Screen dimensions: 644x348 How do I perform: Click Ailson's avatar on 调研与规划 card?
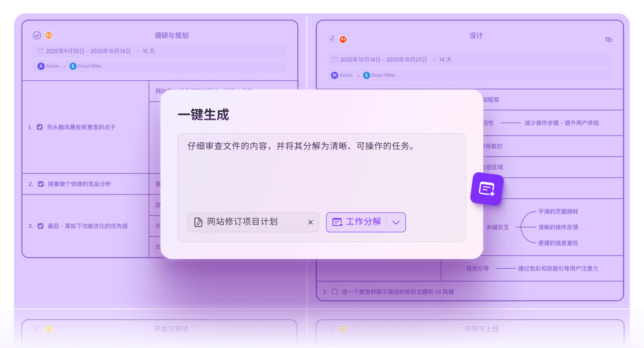tap(41, 66)
